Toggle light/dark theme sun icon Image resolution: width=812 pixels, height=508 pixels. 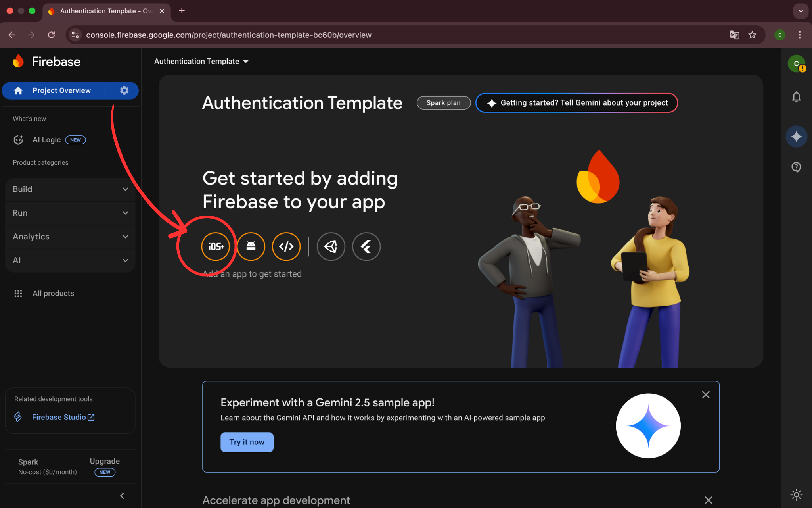(x=796, y=495)
